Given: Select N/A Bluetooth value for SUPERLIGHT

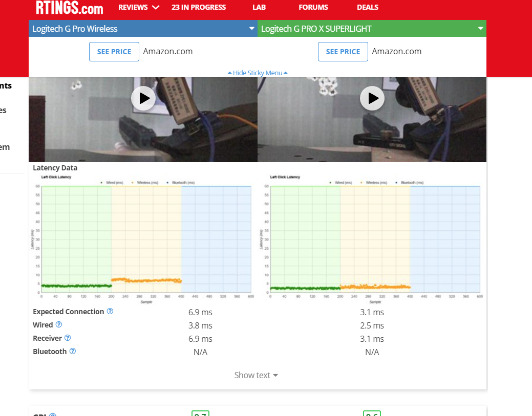Looking at the screenshot, I should tap(372, 352).
